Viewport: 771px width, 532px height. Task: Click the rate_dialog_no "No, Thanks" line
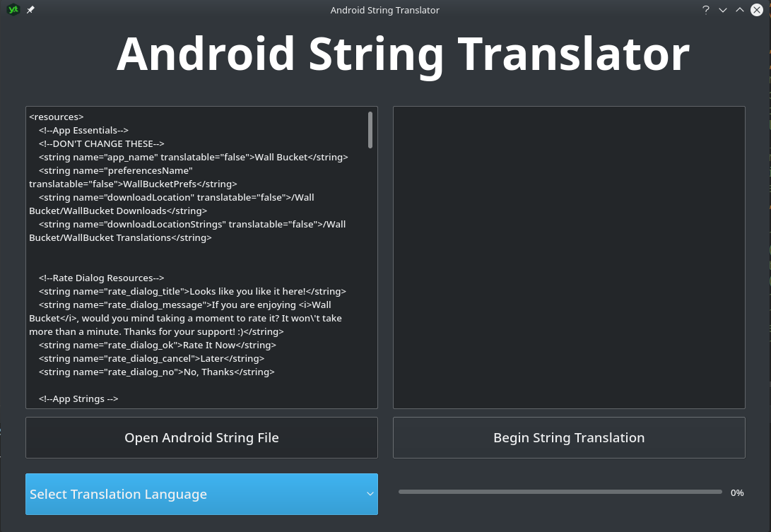pos(156,372)
